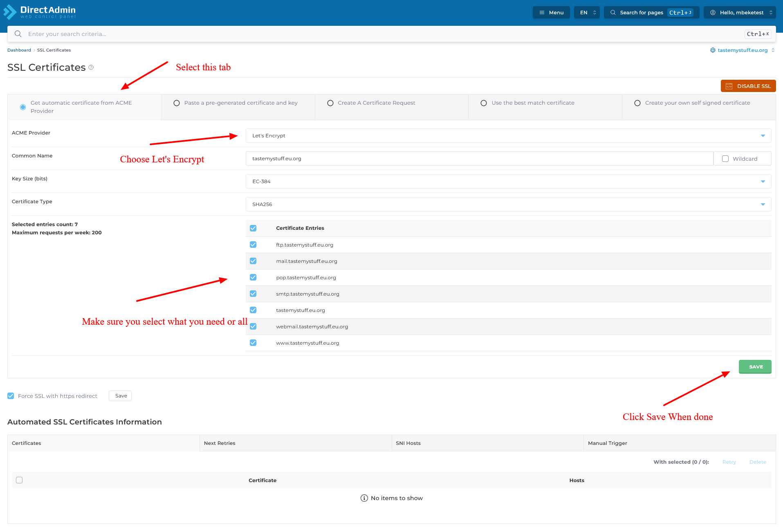Screen dimensions: 783x532
Task: Open the EN language selector
Action: pos(587,13)
